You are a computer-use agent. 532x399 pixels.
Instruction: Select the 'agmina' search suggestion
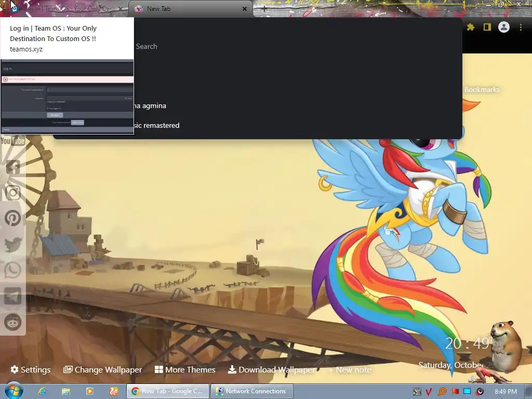tap(150, 106)
